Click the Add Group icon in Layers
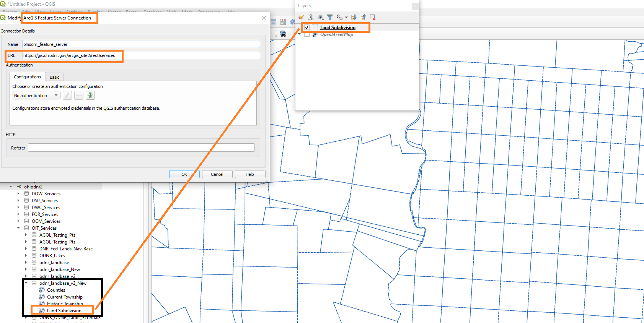Screen dimensions: 644x323 click(311, 17)
